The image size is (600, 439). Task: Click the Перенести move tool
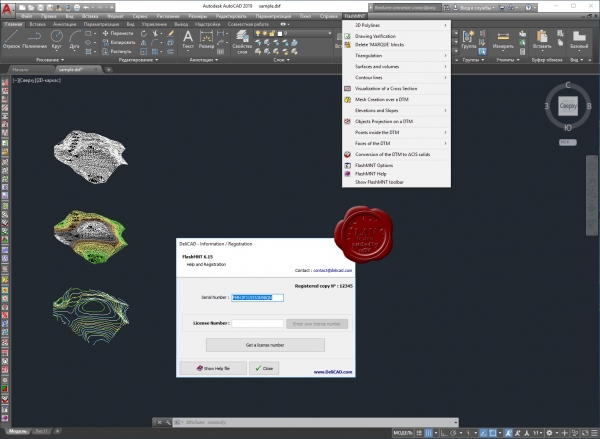118,33
